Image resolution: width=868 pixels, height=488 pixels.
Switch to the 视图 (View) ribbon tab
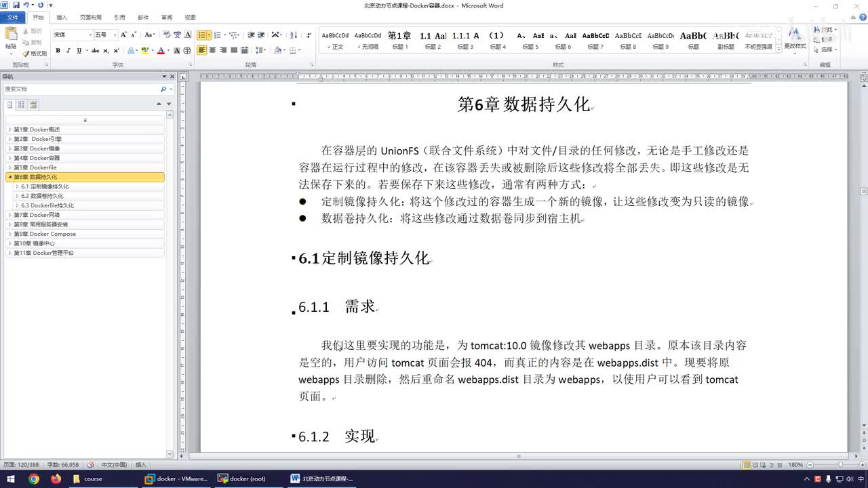coord(190,17)
